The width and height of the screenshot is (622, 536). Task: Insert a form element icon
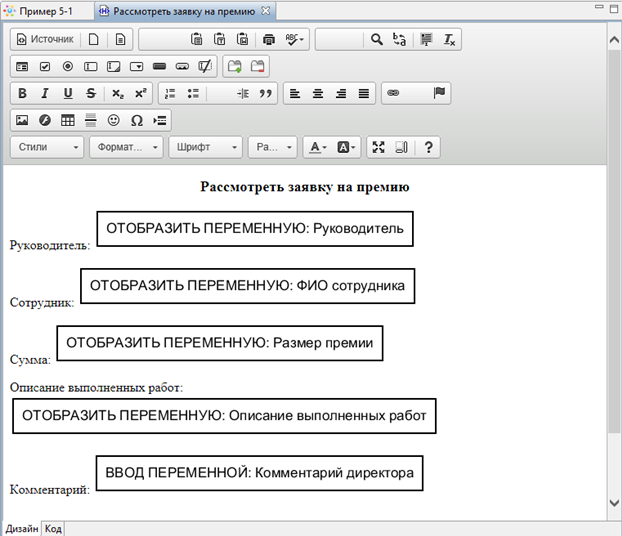(x=22, y=66)
